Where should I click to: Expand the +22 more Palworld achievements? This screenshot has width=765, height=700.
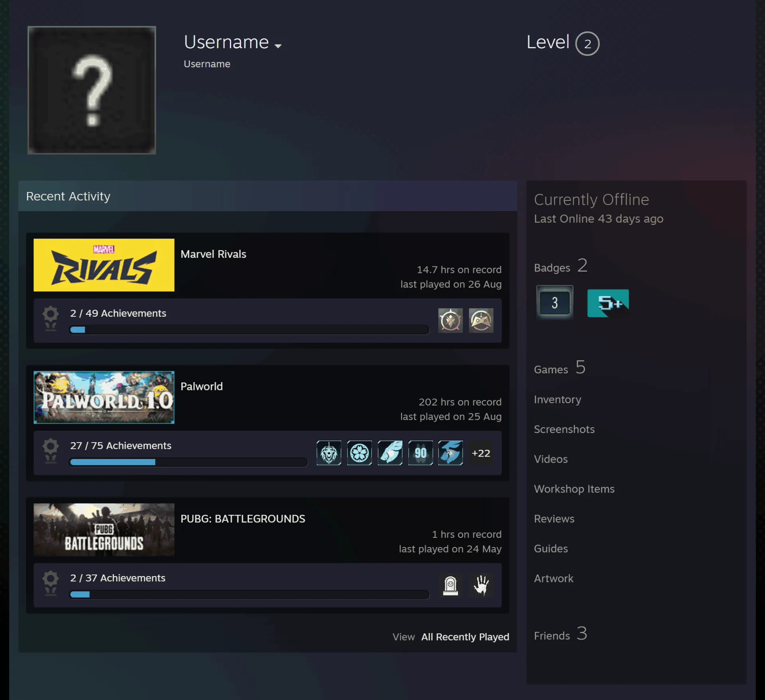pos(481,453)
